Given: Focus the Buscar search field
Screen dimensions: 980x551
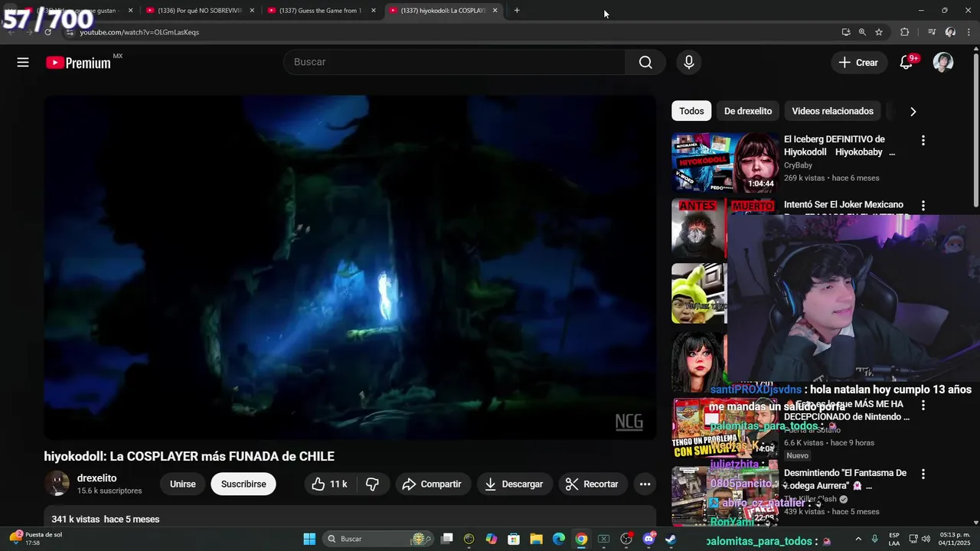Looking at the screenshot, I should [x=455, y=62].
